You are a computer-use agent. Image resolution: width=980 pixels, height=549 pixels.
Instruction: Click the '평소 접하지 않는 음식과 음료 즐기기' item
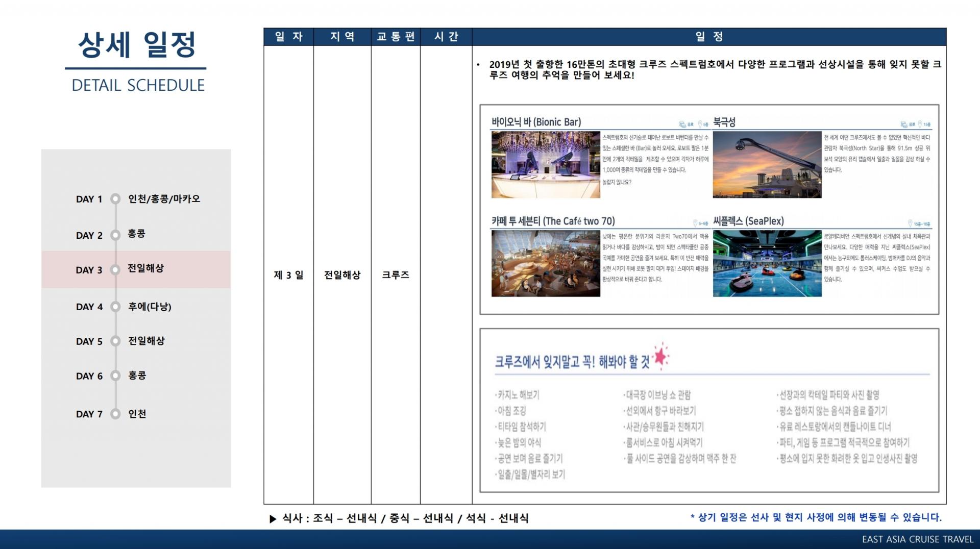pos(832,411)
